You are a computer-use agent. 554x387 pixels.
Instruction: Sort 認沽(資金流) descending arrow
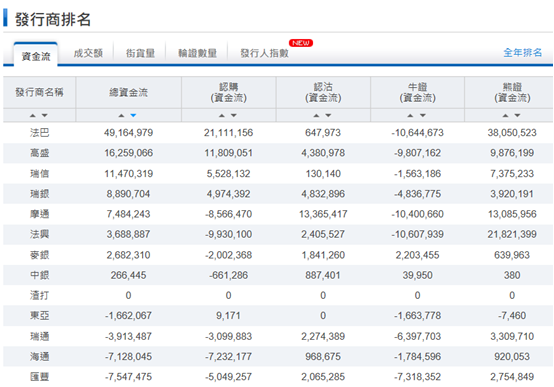coord(328,116)
